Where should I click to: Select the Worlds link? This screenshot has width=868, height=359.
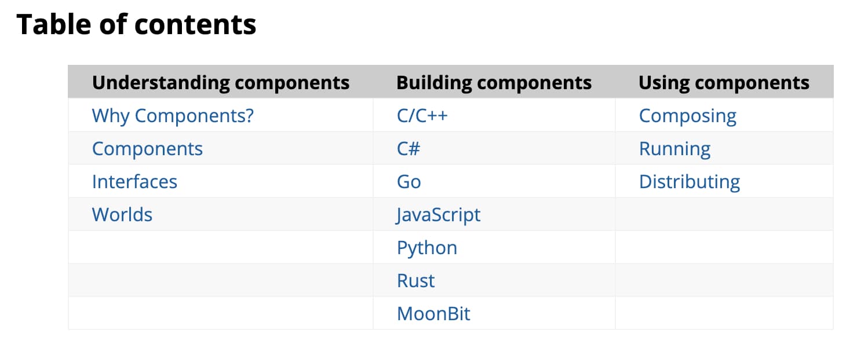(x=122, y=214)
